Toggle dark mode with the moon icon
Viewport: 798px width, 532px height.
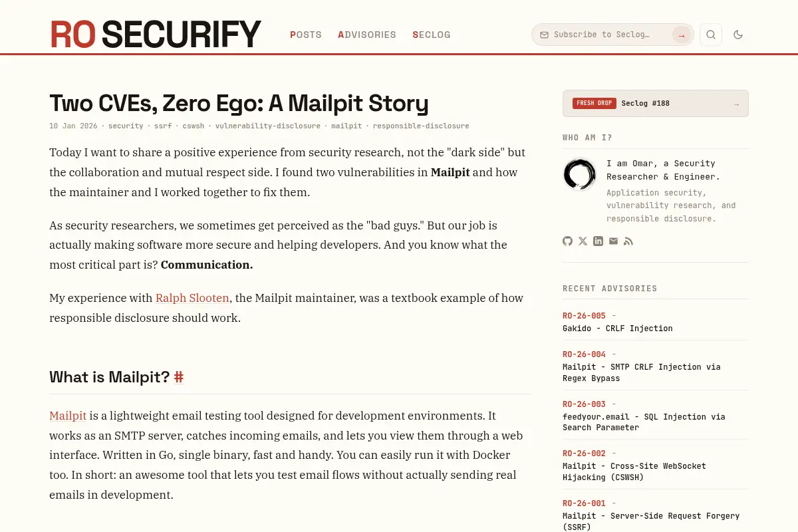coord(738,35)
